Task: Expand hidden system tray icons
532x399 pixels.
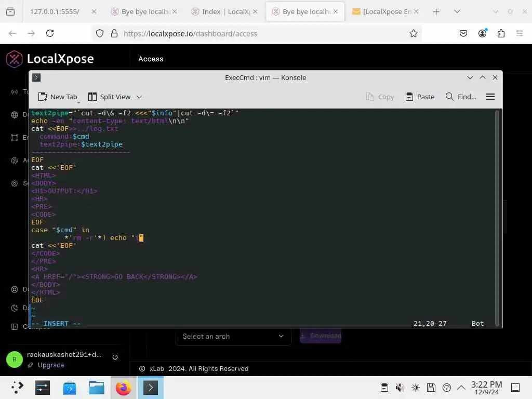Action: coord(461,388)
